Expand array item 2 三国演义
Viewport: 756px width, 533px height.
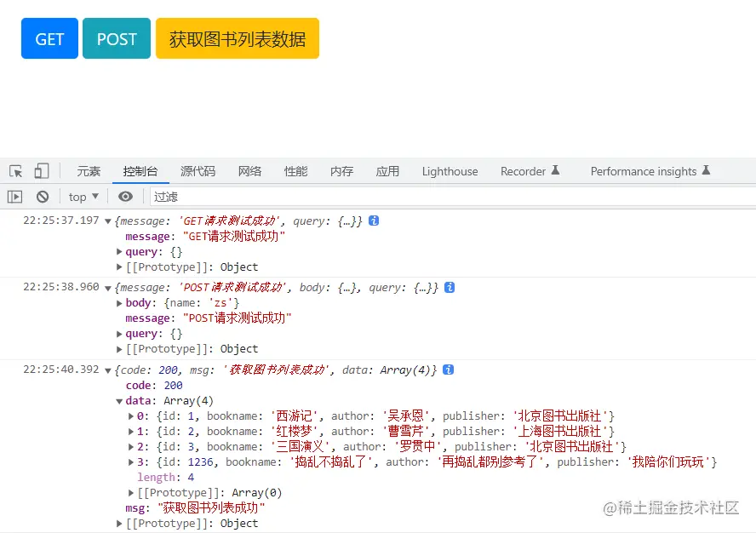(130, 447)
